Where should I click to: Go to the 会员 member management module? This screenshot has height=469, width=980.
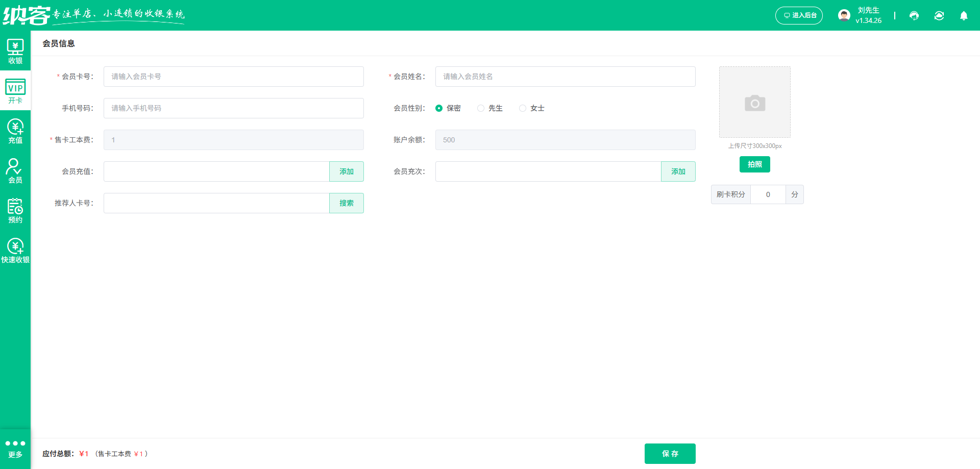click(15, 170)
